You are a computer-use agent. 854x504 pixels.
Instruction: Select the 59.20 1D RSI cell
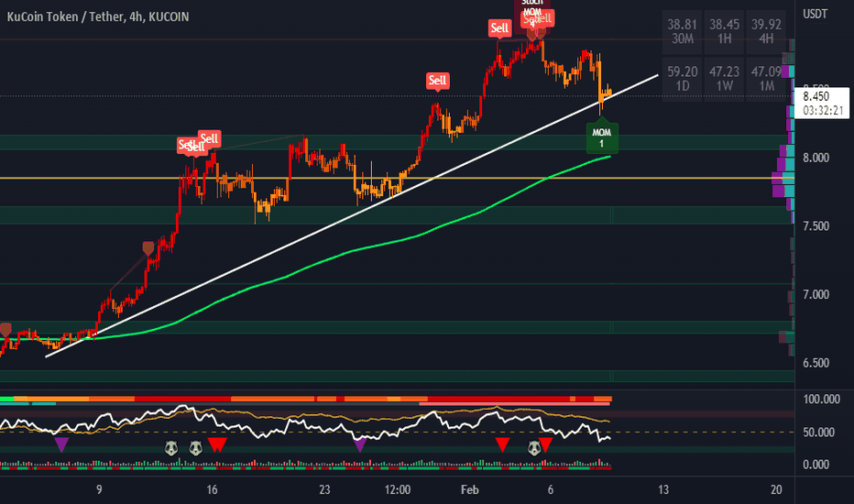click(x=682, y=79)
